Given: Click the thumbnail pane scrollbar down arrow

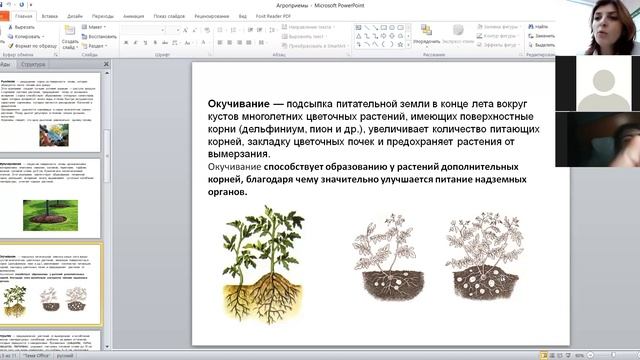Looking at the screenshot, I should [107, 347].
